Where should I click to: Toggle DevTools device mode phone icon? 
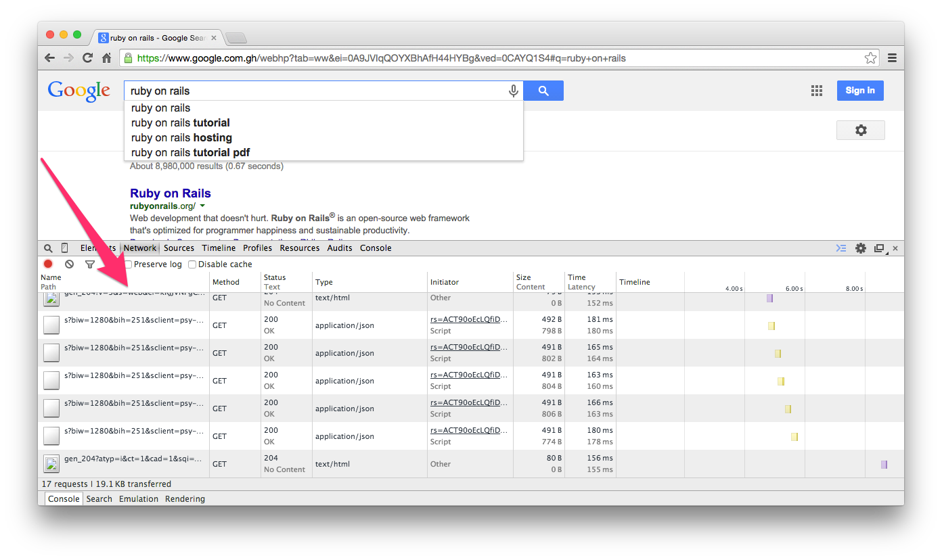tap(65, 248)
